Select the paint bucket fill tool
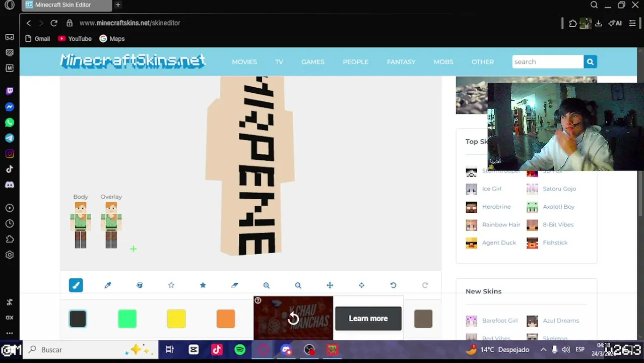The image size is (644, 363). click(140, 285)
